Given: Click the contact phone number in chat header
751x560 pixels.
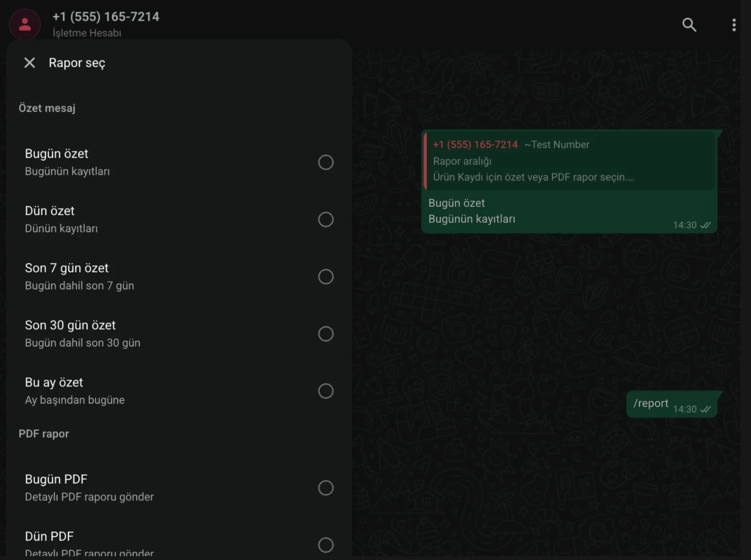Looking at the screenshot, I should point(106,17).
